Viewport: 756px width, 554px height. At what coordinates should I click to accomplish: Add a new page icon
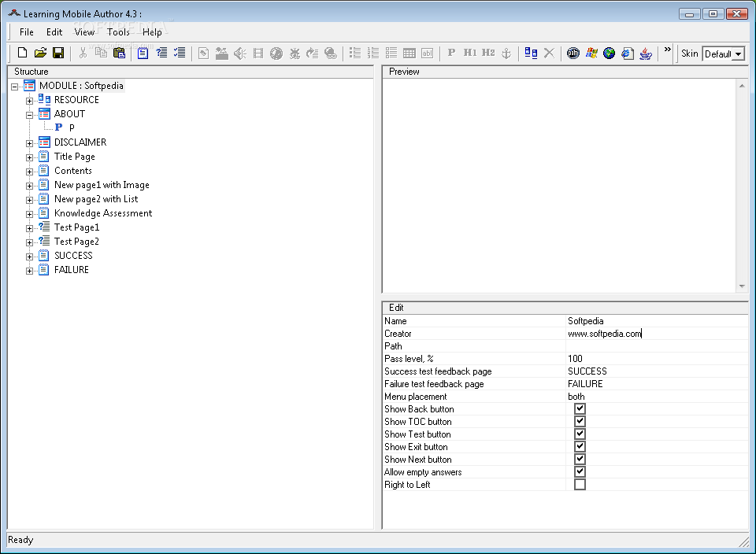143,53
